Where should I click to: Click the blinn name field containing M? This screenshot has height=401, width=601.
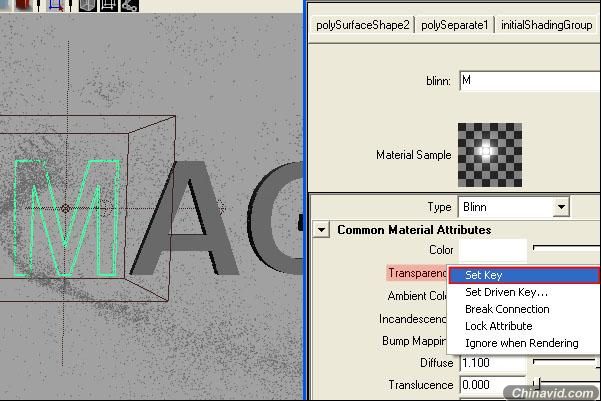(x=530, y=81)
